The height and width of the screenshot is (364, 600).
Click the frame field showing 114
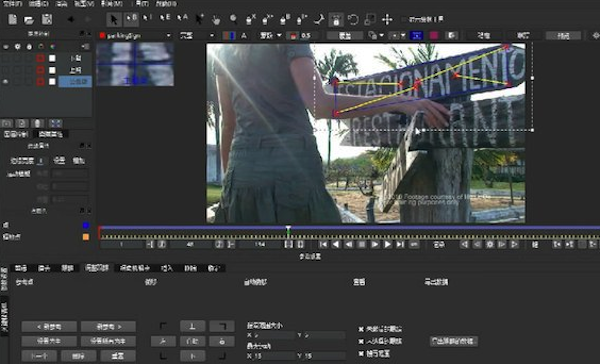[260, 244]
